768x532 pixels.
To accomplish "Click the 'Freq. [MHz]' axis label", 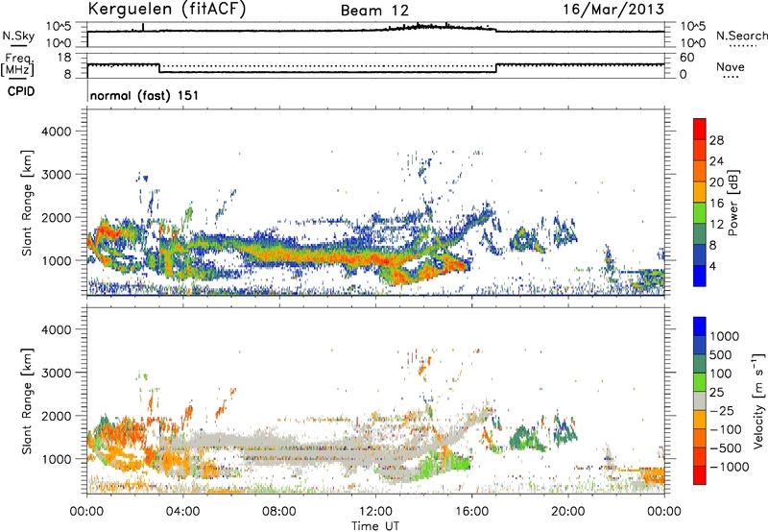I will [x=18, y=65].
